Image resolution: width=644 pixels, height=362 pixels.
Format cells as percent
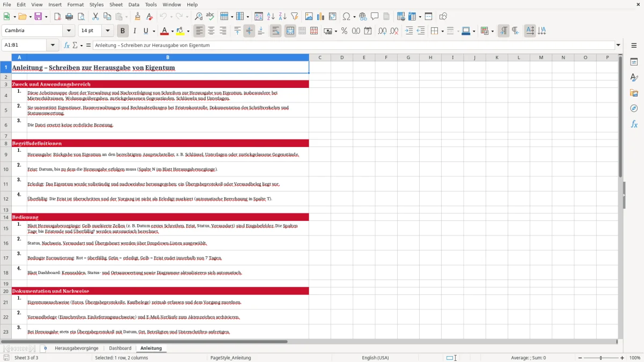[x=344, y=31]
